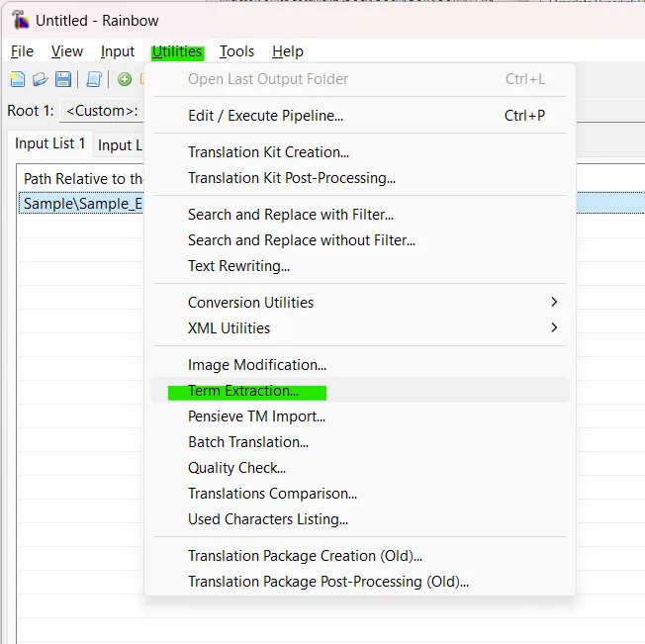This screenshot has width=645, height=644.
Task: Select Edit / Execute Pipeline menu item
Action: [x=360, y=116]
